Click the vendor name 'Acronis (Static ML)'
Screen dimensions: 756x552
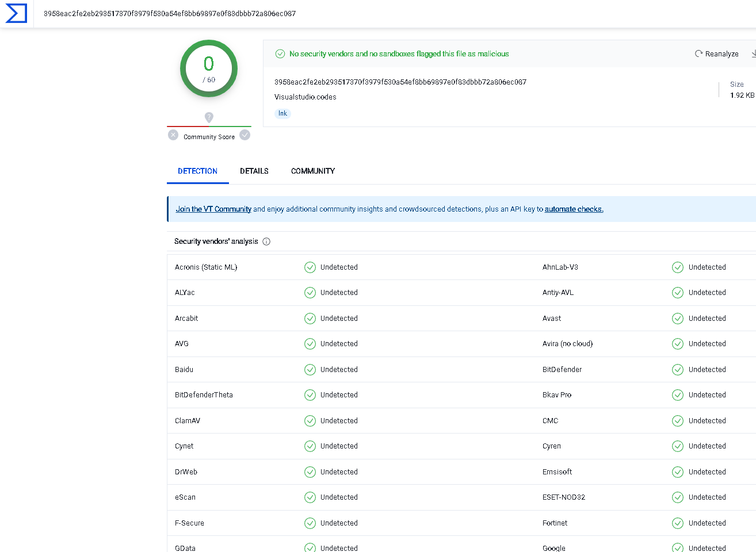coord(206,267)
